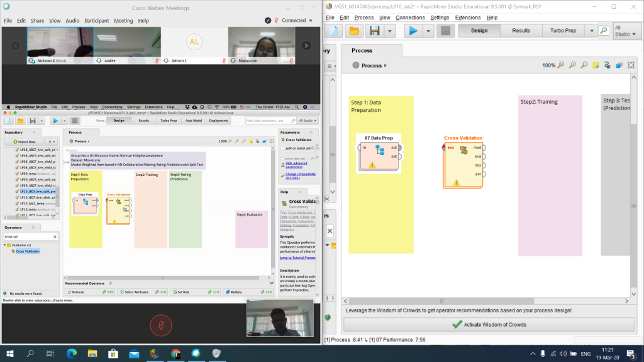Click the Stop process button in RapidMiner
Screen dimensions: 644x362
pyautogui.click(x=445, y=31)
